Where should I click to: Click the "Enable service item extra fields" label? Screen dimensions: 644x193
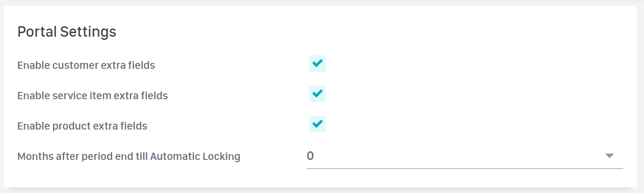(x=92, y=96)
